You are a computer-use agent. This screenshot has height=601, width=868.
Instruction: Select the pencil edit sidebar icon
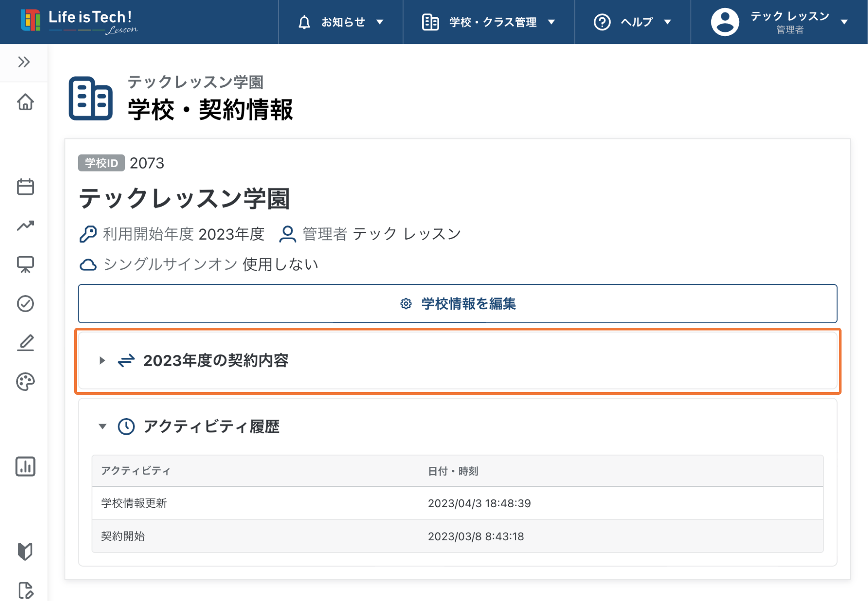click(25, 343)
